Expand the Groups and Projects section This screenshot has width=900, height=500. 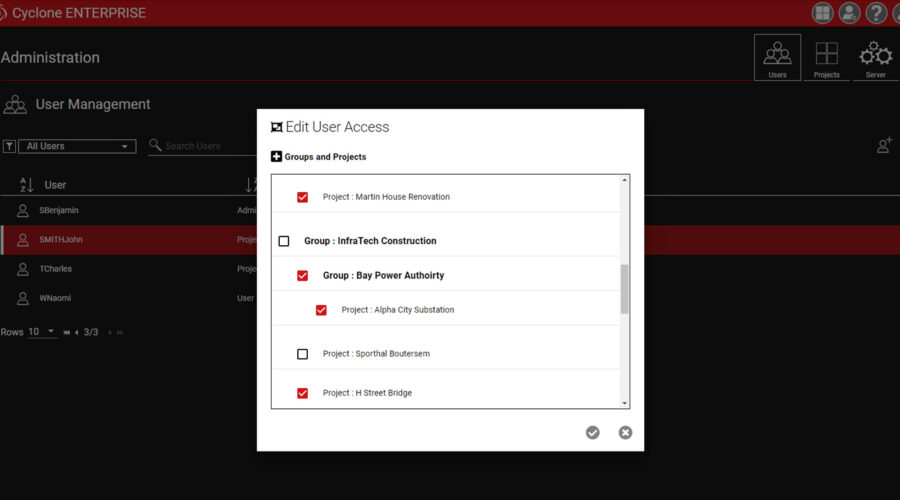click(x=277, y=157)
